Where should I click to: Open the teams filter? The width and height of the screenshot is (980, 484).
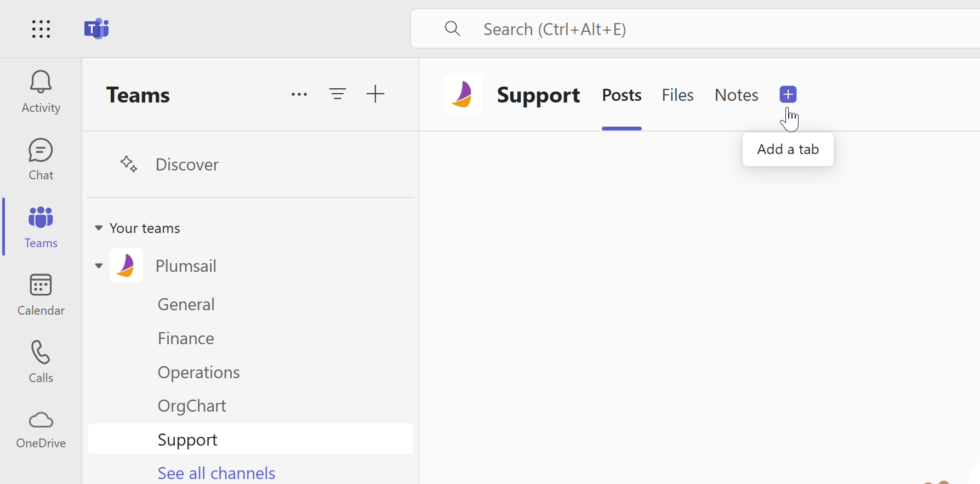click(x=338, y=94)
